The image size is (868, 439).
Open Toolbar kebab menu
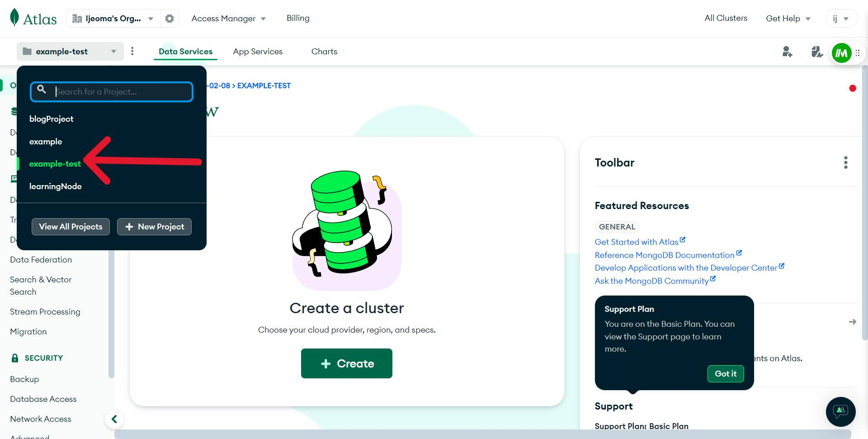pos(846,162)
